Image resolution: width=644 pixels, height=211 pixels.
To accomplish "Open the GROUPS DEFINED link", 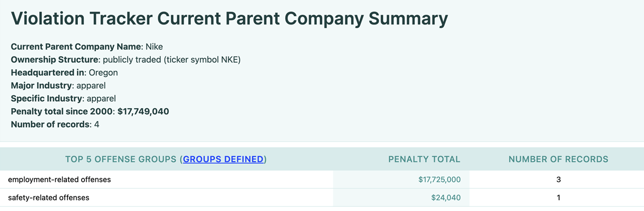I will (x=223, y=159).
